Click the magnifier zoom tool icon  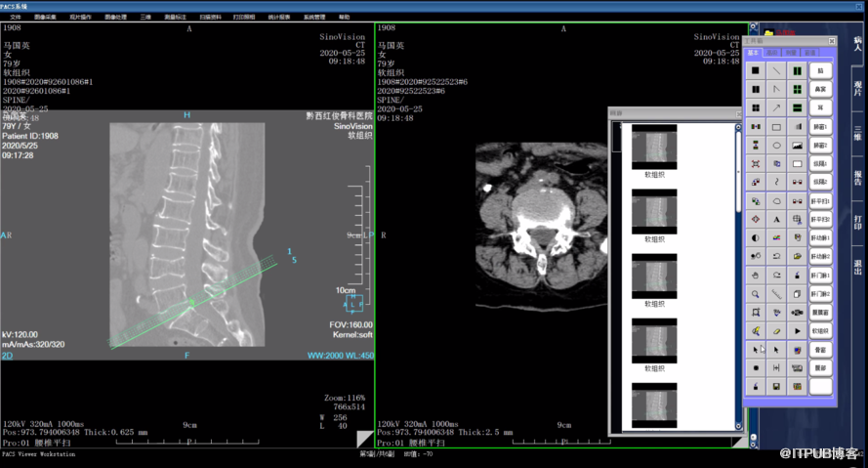click(x=756, y=294)
